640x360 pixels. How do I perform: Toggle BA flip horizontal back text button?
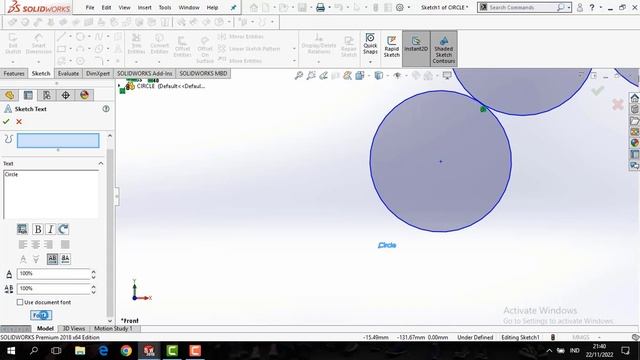65,259
